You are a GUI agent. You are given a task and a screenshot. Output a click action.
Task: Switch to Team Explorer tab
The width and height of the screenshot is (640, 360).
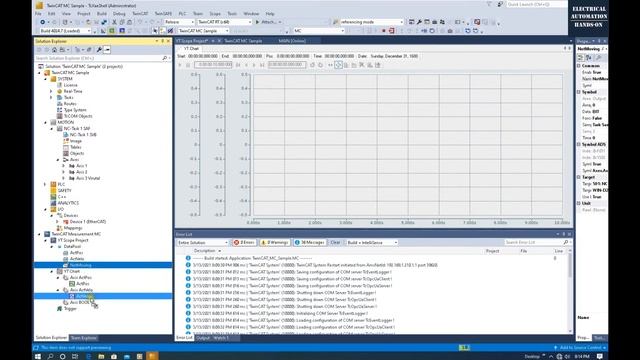pos(84,338)
